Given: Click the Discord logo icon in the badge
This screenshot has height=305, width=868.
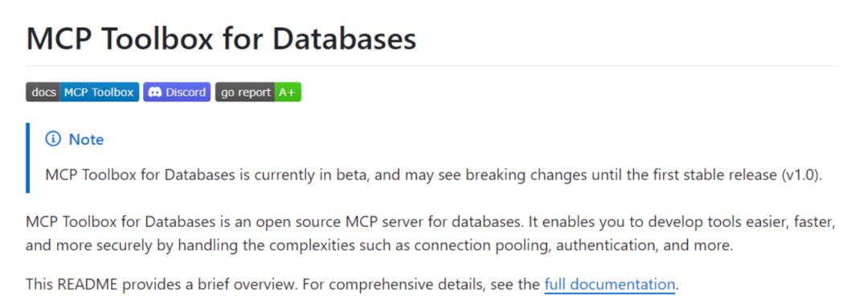Looking at the screenshot, I should tap(155, 93).
